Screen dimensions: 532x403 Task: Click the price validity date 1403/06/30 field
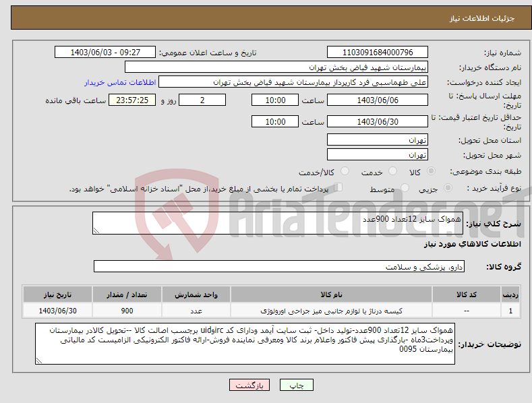tap(378, 121)
